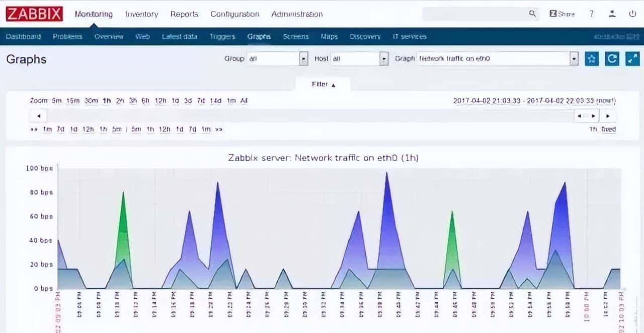Click the magnifier search icon
The height and width of the screenshot is (333, 644).
(x=532, y=14)
